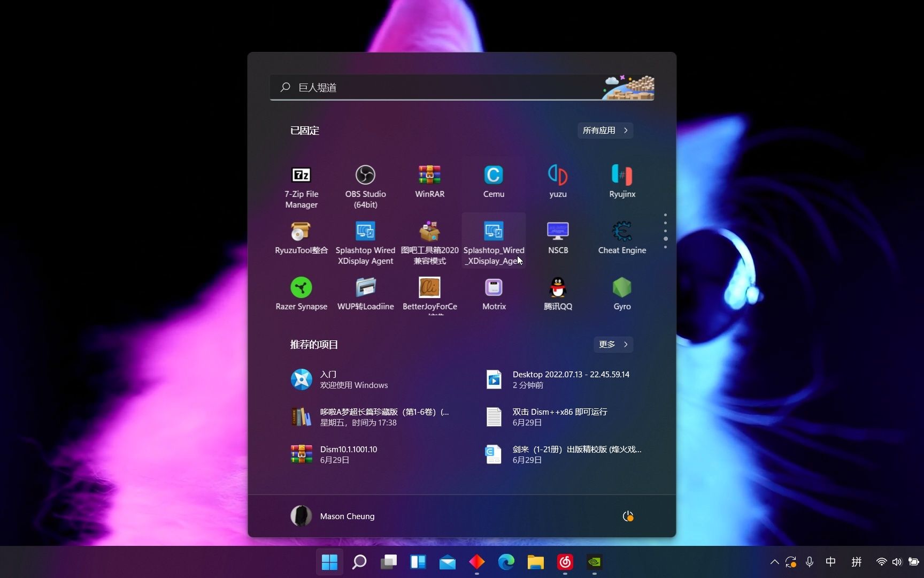Screen dimensions: 924x578
Task: Open Cheat Engine
Action: 622,238
